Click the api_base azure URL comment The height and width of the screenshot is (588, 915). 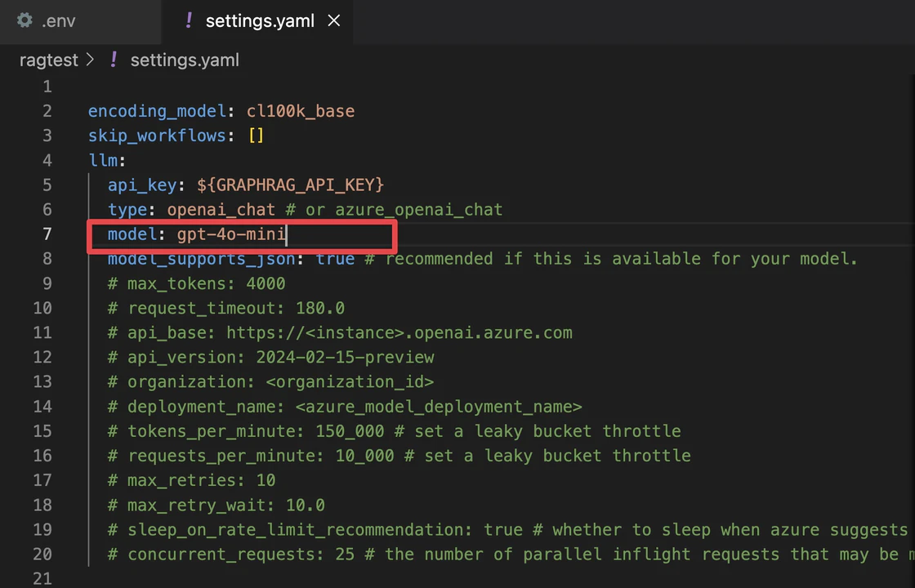(x=340, y=332)
